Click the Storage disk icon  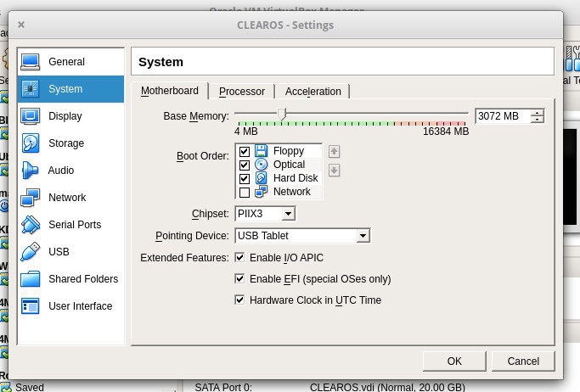(x=31, y=143)
